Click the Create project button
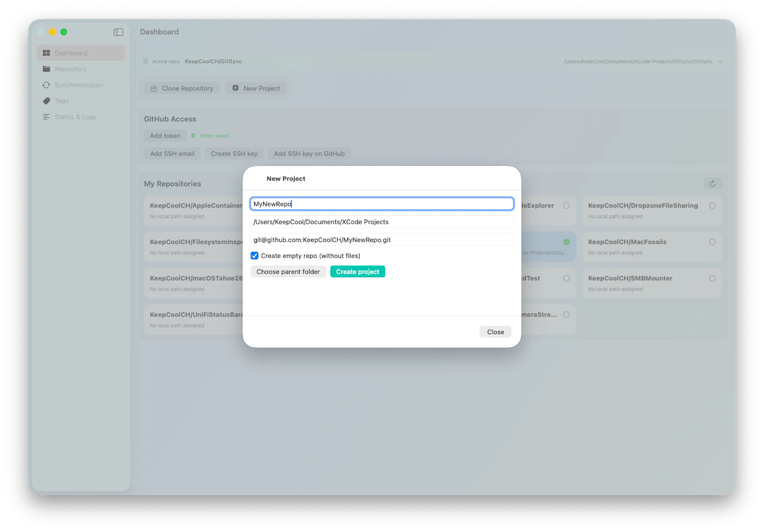The image size is (764, 532). (x=358, y=272)
